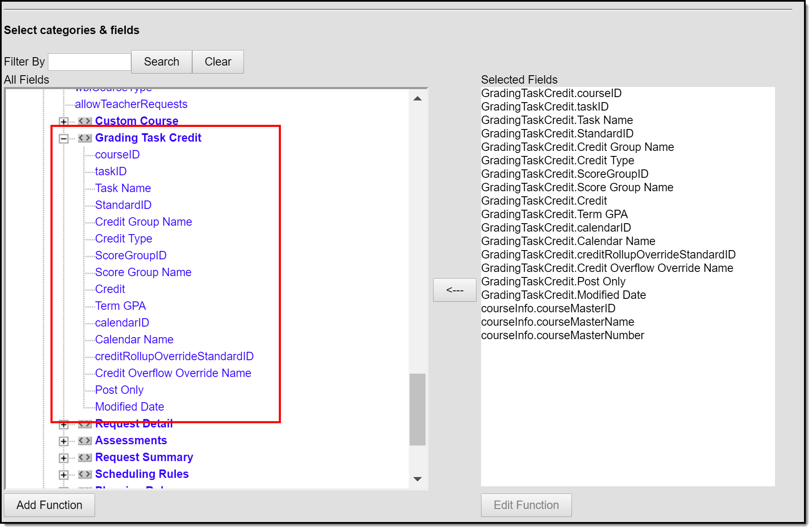Focus the Filter By text field
Image resolution: width=812 pixels, height=530 pixels.
click(x=90, y=62)
